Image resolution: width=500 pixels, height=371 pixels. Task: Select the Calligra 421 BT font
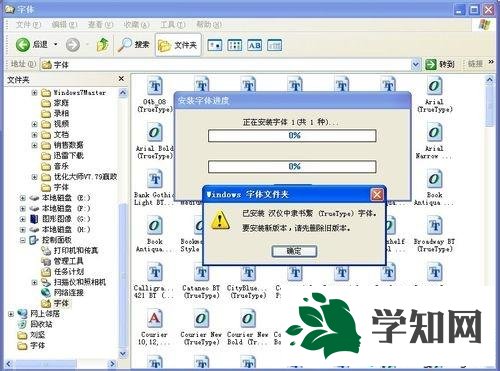pos(154,281)
